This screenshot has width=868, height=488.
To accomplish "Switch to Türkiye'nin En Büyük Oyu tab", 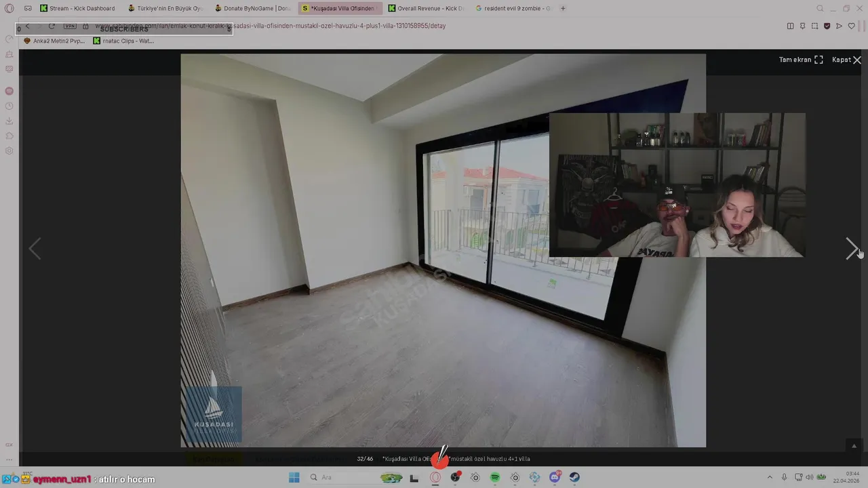I will [x=165, y=8].
